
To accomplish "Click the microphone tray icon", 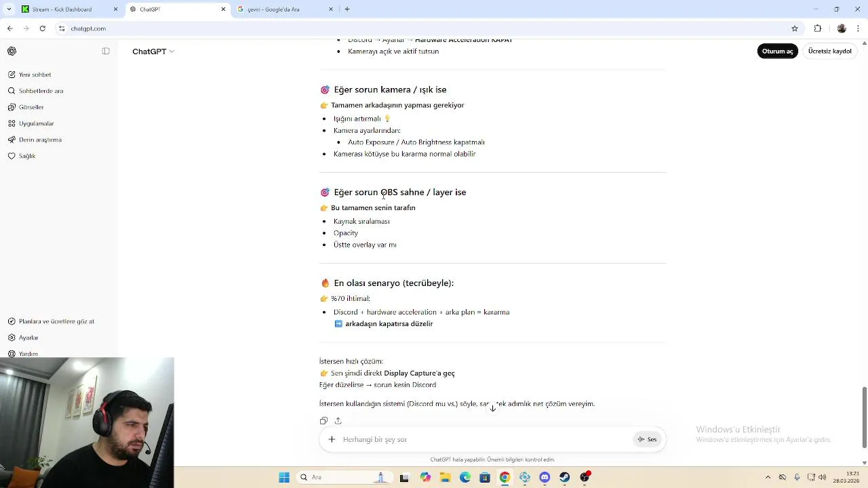I will click(797, 477).
